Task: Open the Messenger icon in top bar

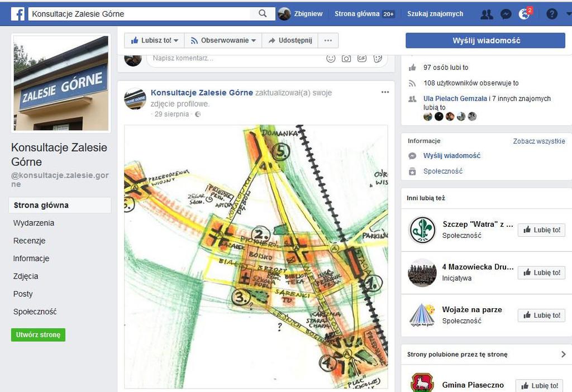Action: point(506,14)
